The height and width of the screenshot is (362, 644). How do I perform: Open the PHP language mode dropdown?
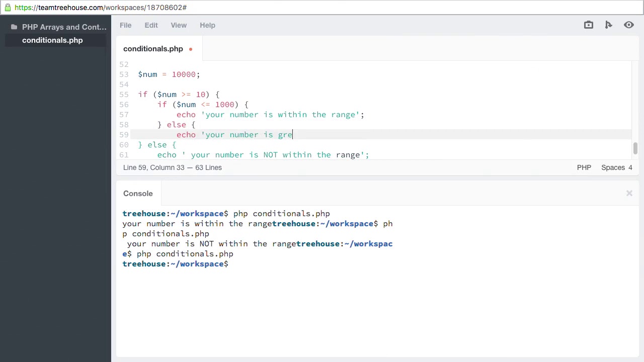(x=584, y=167)
